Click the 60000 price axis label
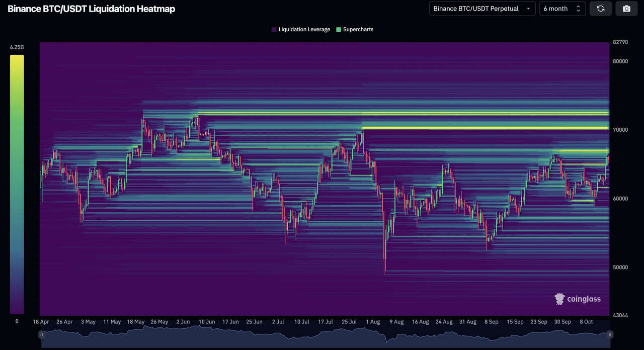644x350 pixels. click(x=621, y=199)
